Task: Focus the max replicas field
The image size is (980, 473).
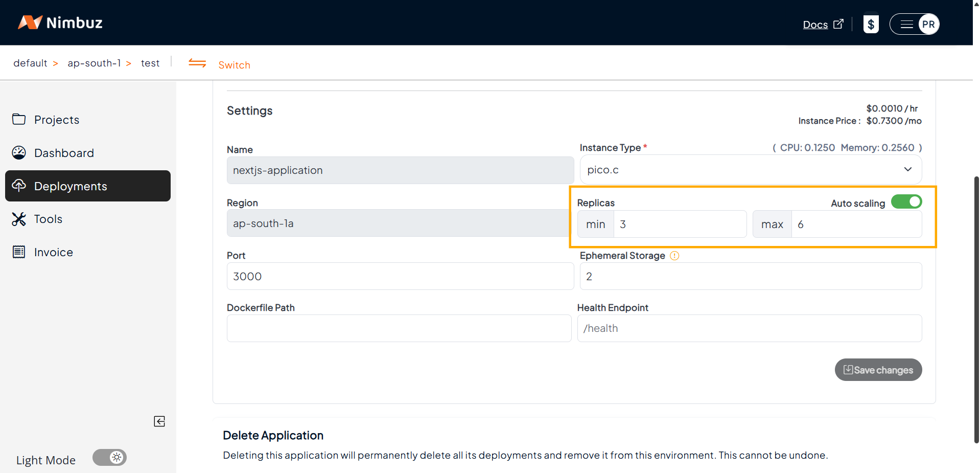Action: (856, 224)
